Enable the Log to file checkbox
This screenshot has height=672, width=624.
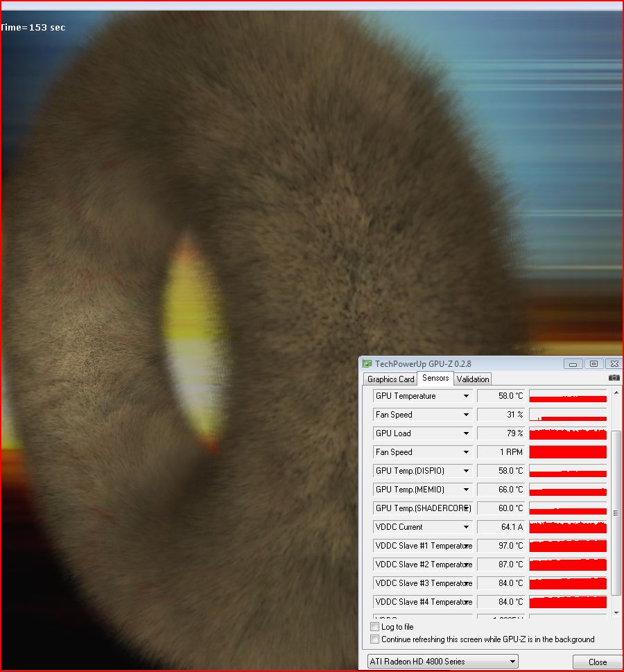(x=374, y=626)
